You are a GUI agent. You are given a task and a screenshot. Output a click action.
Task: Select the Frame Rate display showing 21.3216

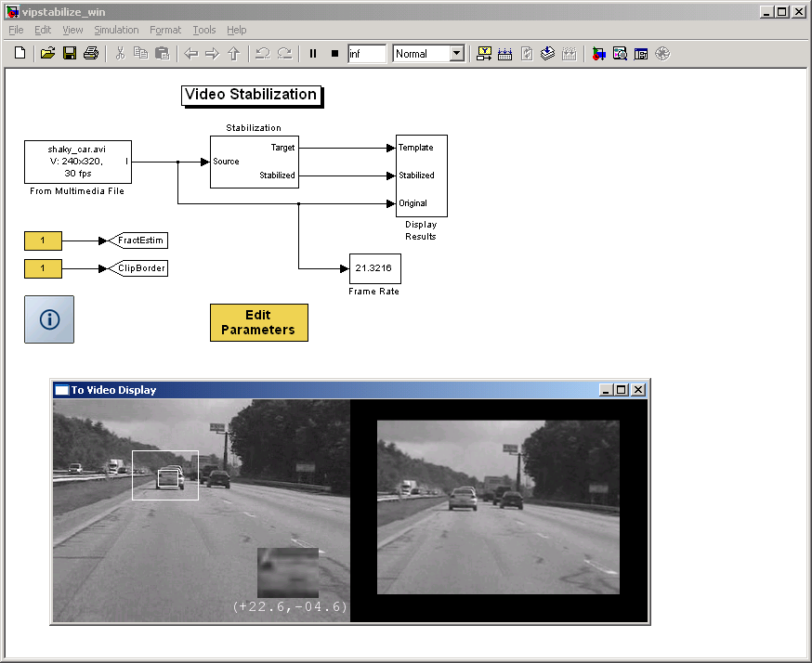click(x=375, y=268)
